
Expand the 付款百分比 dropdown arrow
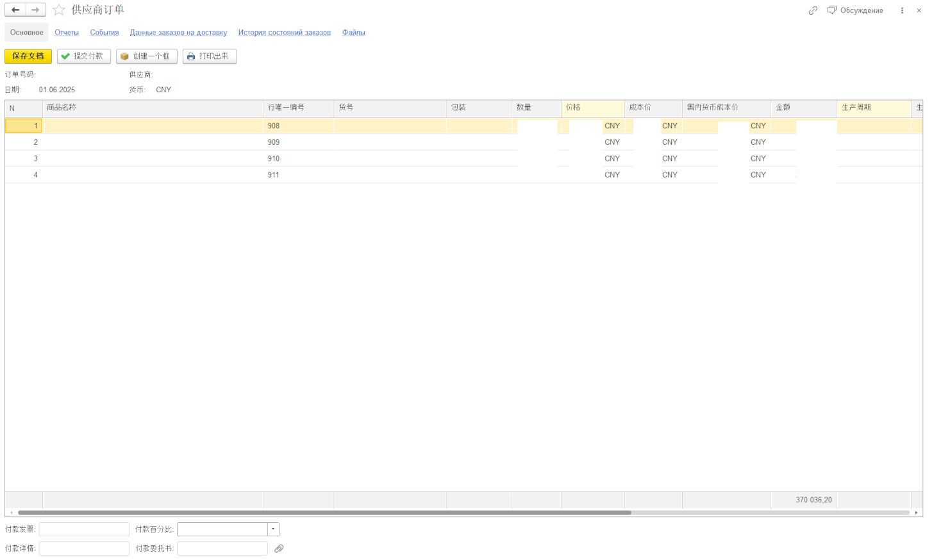[273, 529]
